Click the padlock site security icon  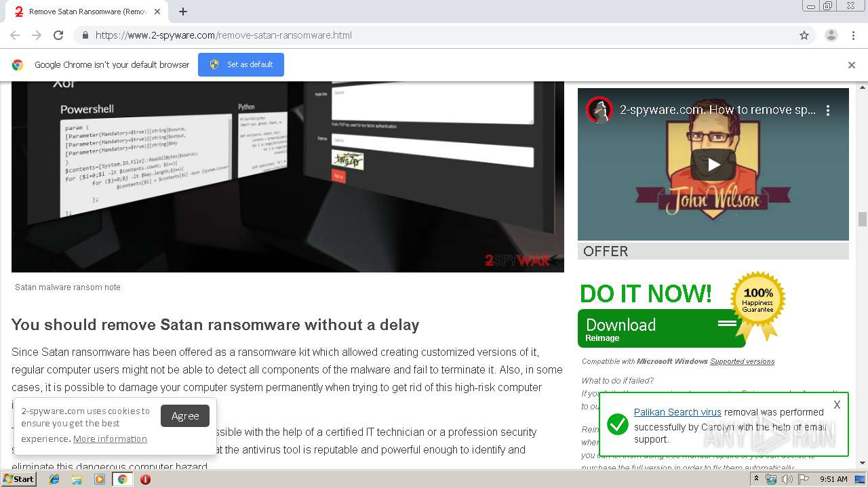tap(85, 35)
